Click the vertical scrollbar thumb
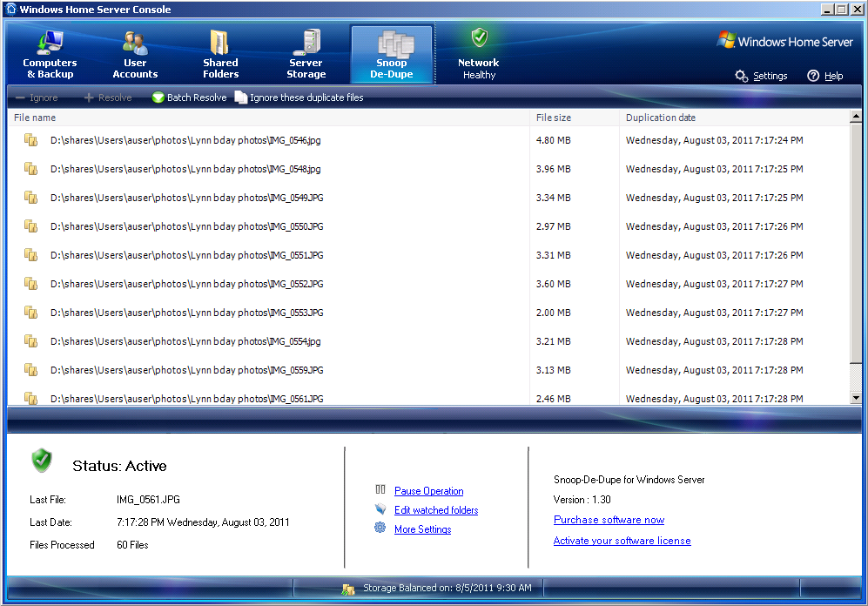Viewport: 868px width, 606px height. click(856, 244)
